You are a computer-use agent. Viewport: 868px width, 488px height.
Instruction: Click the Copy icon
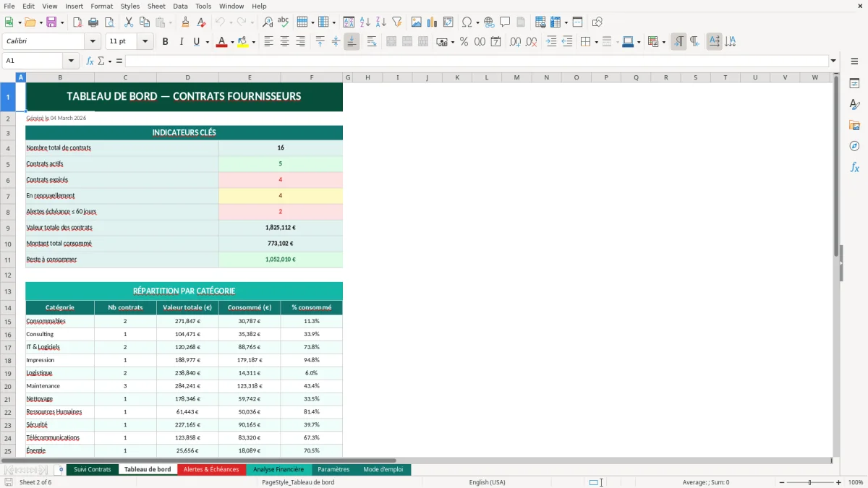(x=144, y=22)
